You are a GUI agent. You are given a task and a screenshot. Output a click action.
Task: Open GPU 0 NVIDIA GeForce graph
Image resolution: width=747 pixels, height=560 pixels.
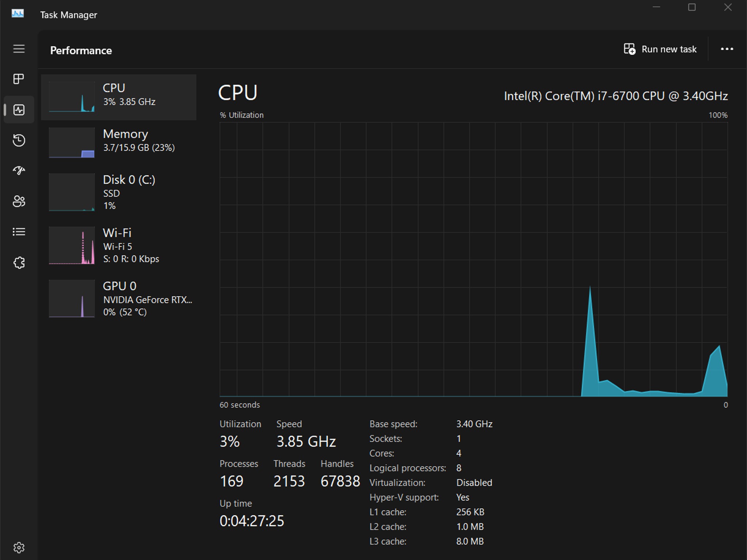(119, 299)
